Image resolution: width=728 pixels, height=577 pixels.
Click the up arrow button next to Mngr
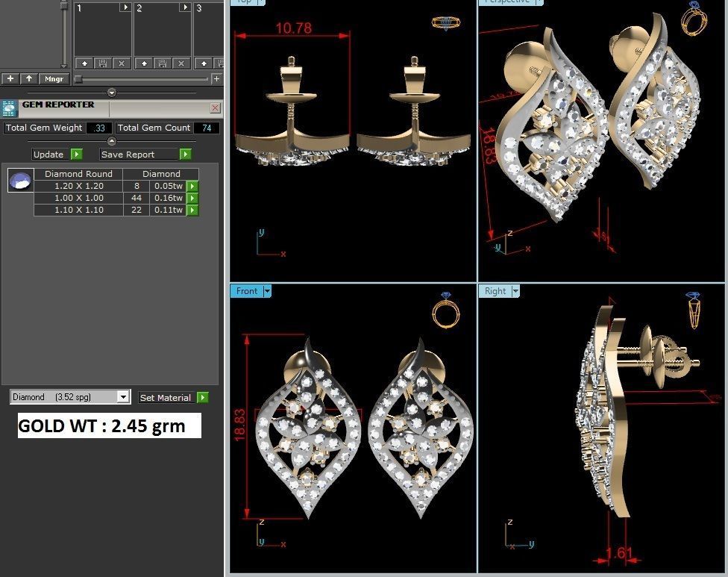point(29,78)
